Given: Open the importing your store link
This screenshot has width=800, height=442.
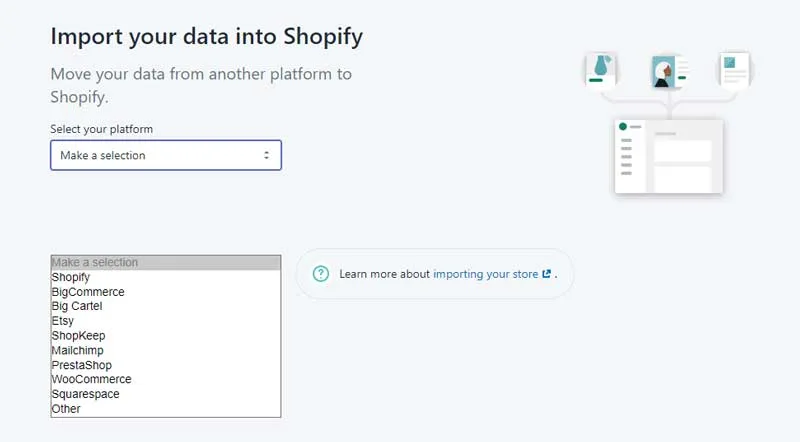Looking at the screenshot, I should [485, 274].
